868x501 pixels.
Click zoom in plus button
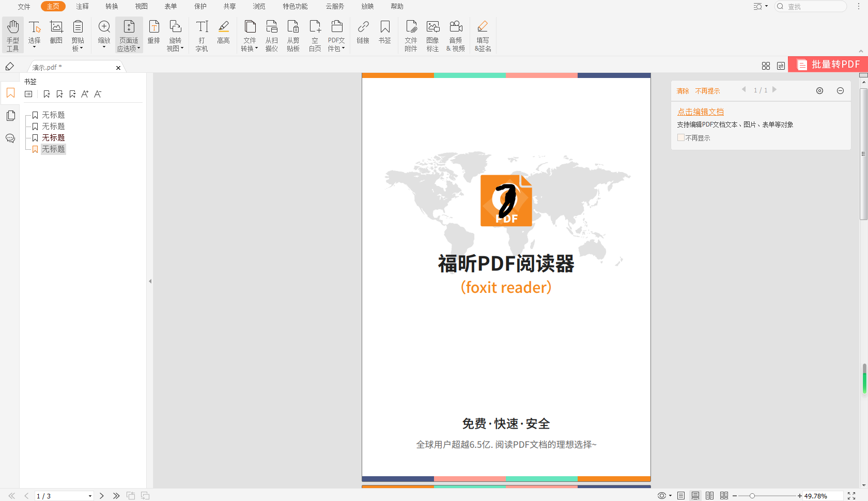coord(800,496)
